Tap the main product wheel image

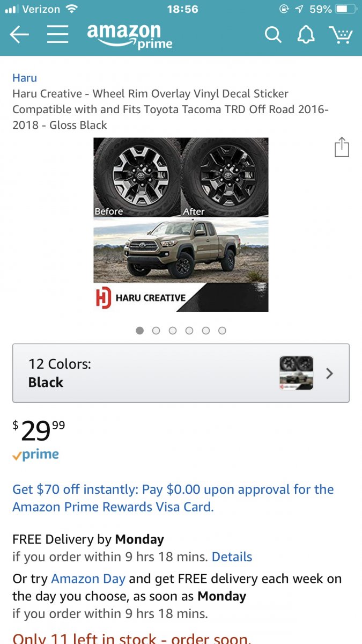tap(181, 224)
